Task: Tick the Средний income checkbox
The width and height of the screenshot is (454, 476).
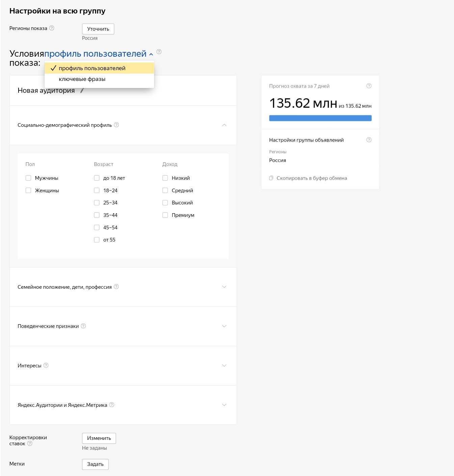Action: [165, 190]
